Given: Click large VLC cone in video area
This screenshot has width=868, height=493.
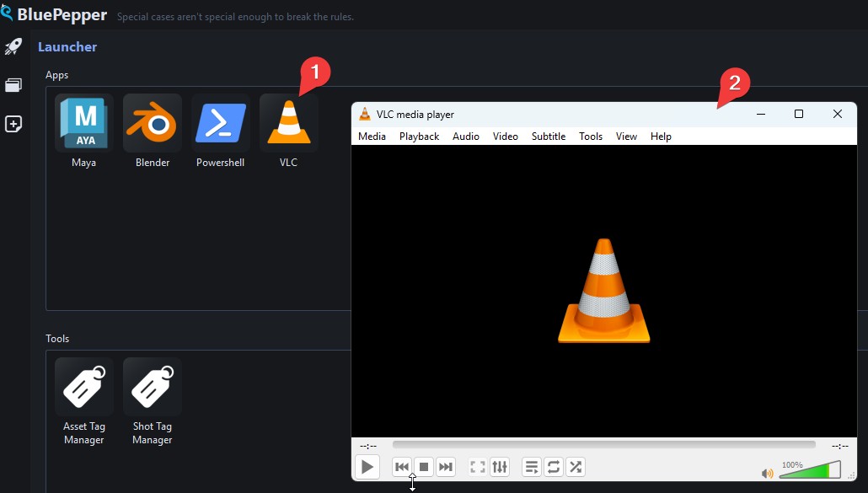Looking at the screenshot, I should coord(604,291).
